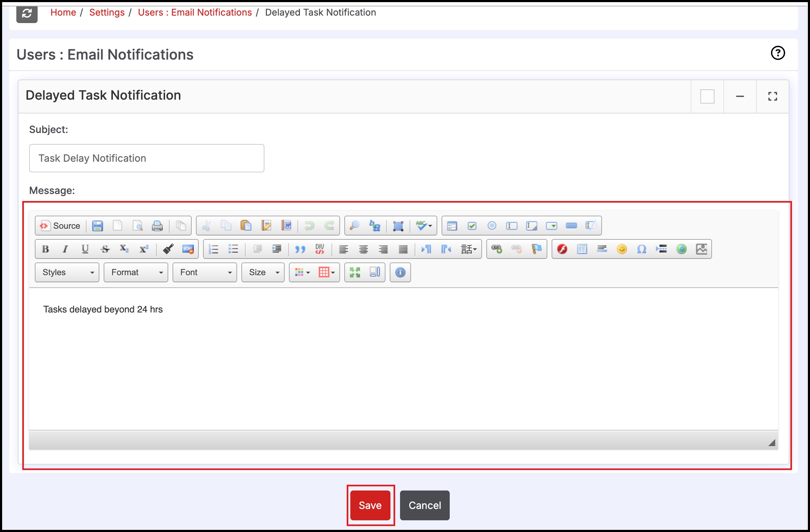Open the Font dropdown
This screenshot has height=532, width=810.
[205, 272]
